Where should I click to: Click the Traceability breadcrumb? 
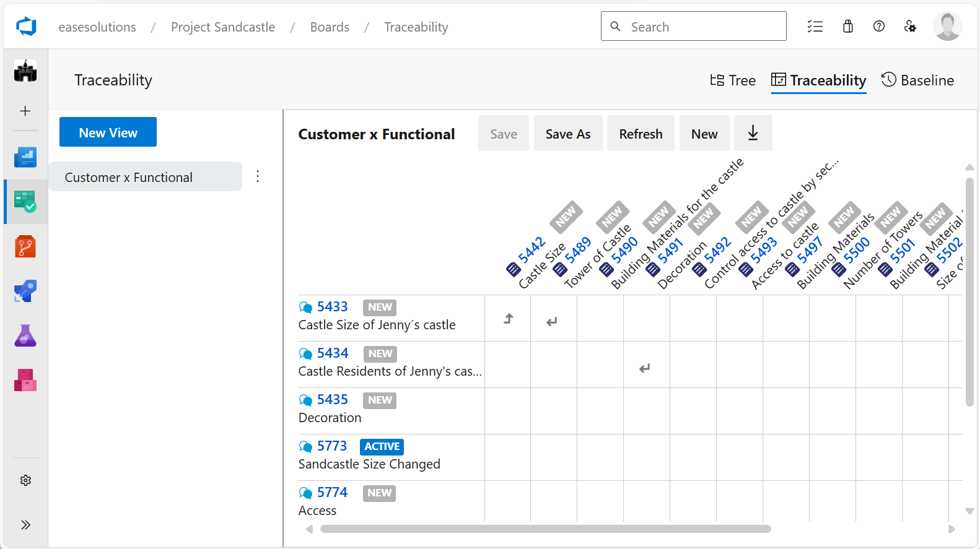click(416, 27)
